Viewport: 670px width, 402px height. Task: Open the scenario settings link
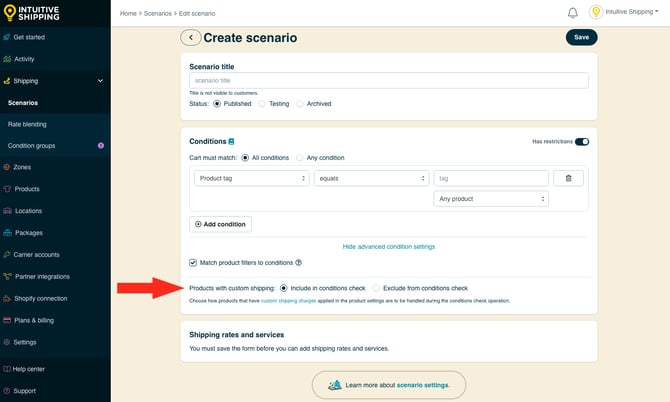coord(423,385)
